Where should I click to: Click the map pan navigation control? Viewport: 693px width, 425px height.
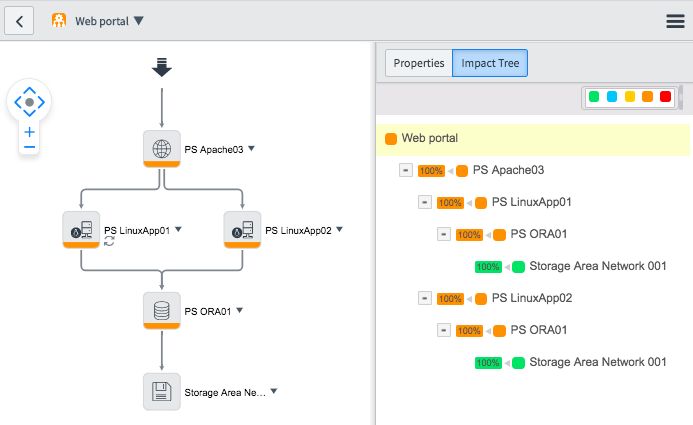tap(29, 102)
